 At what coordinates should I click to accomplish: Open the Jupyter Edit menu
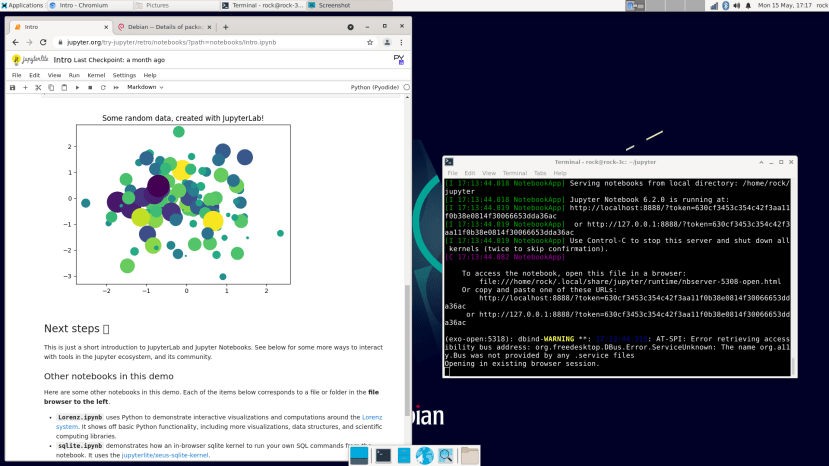point(34,75)
